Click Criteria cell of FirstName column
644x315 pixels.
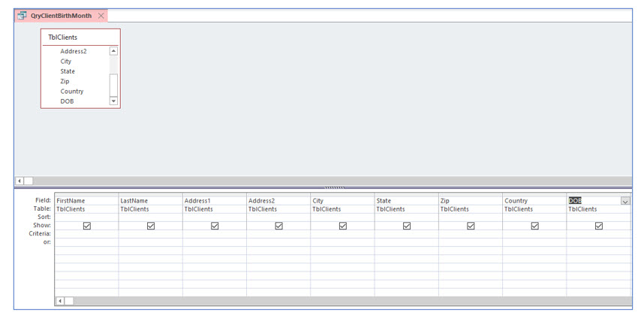click(86, 234)
